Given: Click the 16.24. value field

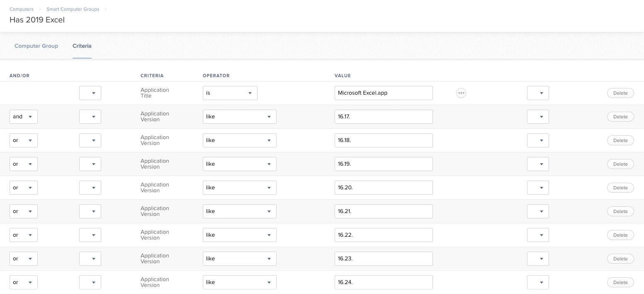Looking at the screenshot, I should [x=384, y=282].
